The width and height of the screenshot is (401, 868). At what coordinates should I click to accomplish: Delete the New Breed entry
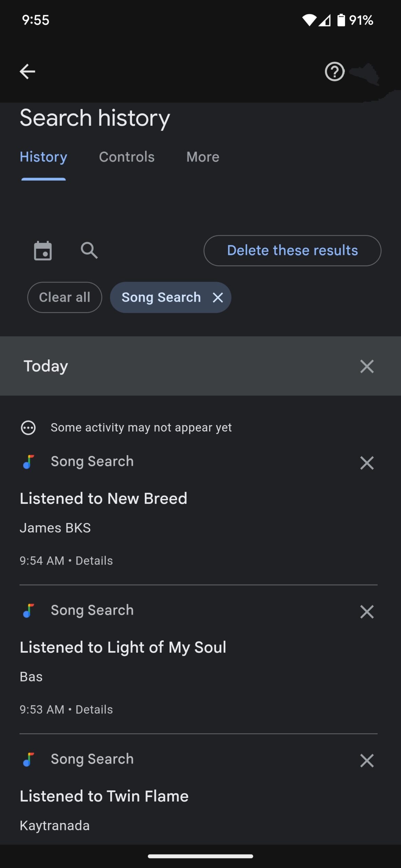tap(367, 463)
